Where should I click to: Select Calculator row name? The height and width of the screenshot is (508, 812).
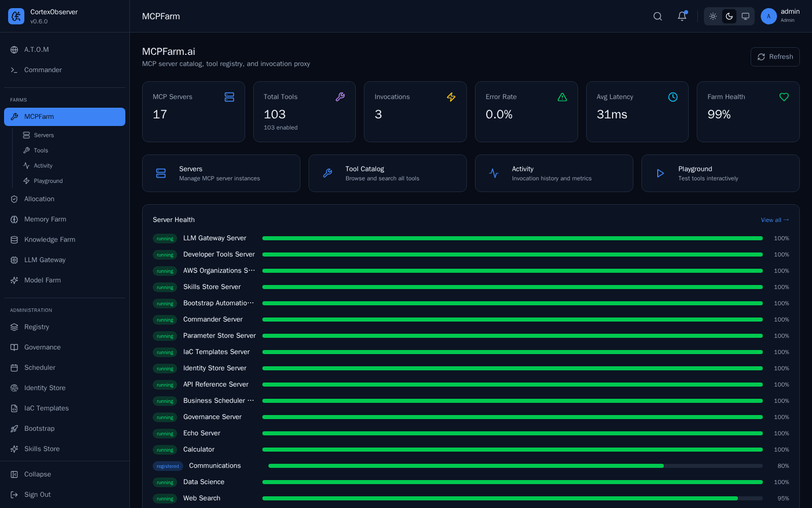tap(198, 450)
